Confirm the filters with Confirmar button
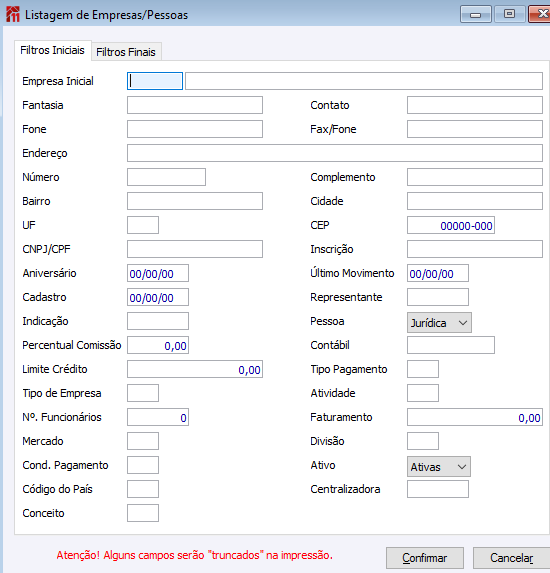 tap(425, 558)
